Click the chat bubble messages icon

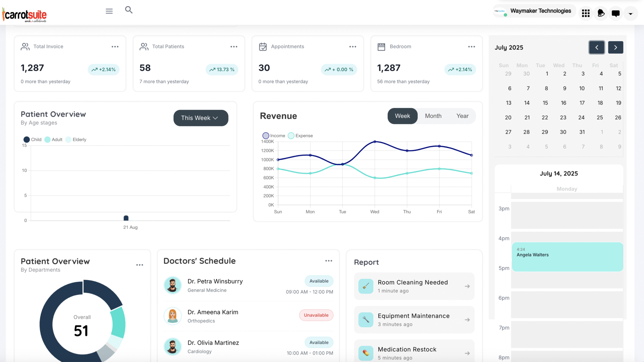pyautogui.click(x=615, y=13)
